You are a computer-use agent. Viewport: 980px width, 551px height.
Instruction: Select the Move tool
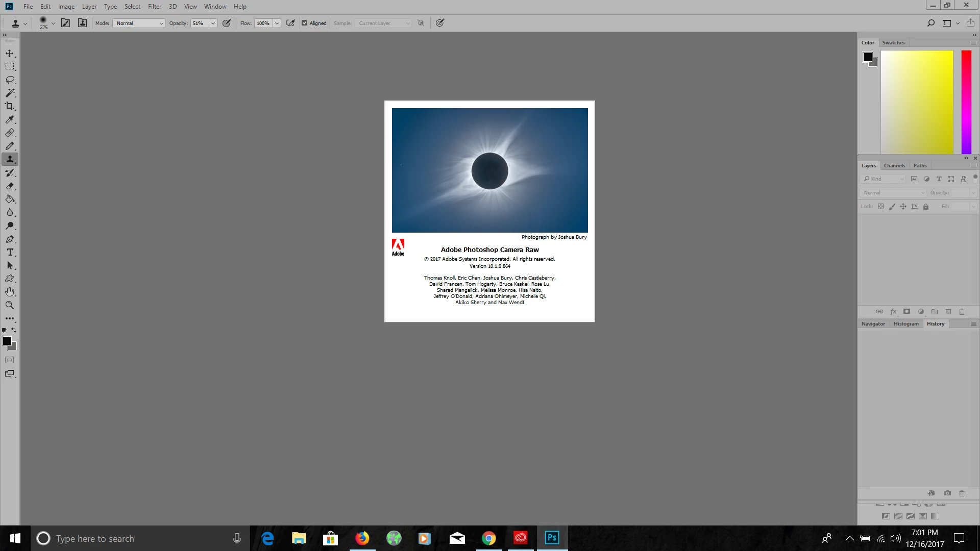point(10,54)
